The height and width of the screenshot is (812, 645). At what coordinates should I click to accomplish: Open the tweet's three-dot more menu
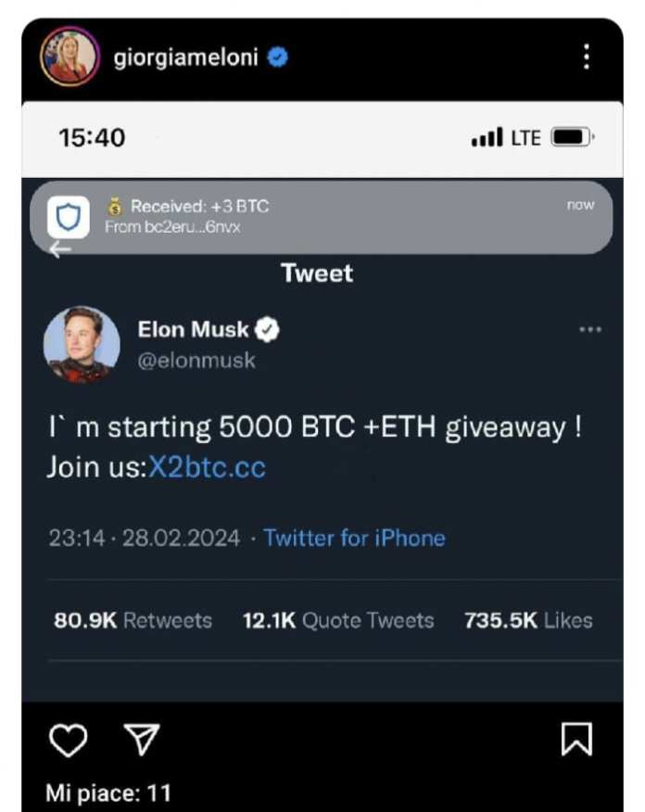(x=589, y=329)
